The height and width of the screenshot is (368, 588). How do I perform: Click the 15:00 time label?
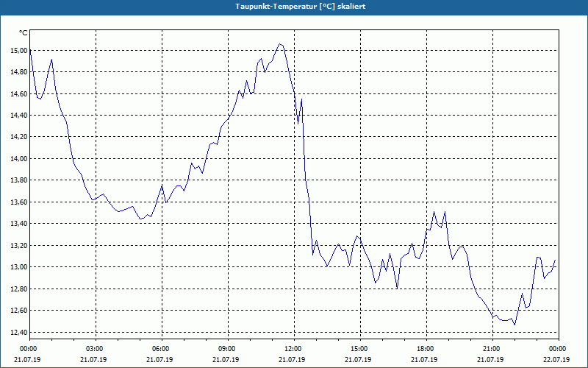tap(359, 349)
